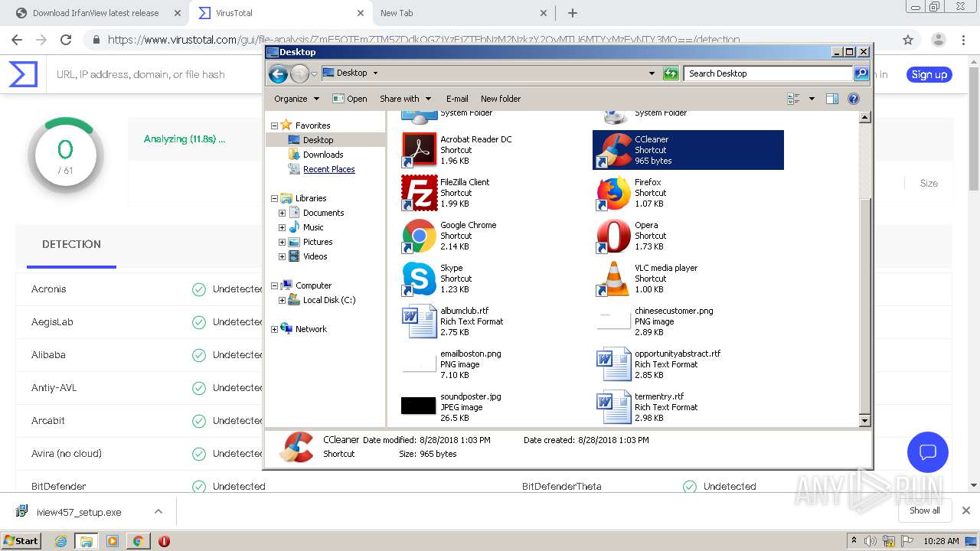The image size is (980, 551).
Task: Expand the Documents library node
Action: [282, 213]
